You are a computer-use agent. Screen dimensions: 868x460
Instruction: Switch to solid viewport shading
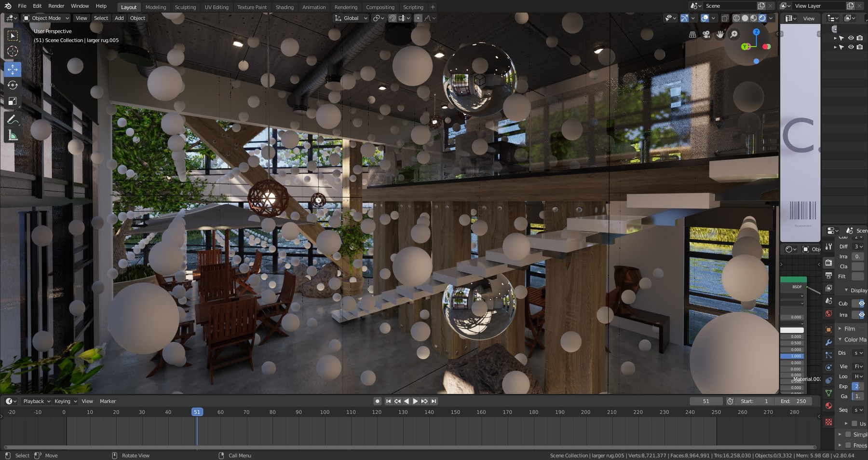tap(745, 18)
